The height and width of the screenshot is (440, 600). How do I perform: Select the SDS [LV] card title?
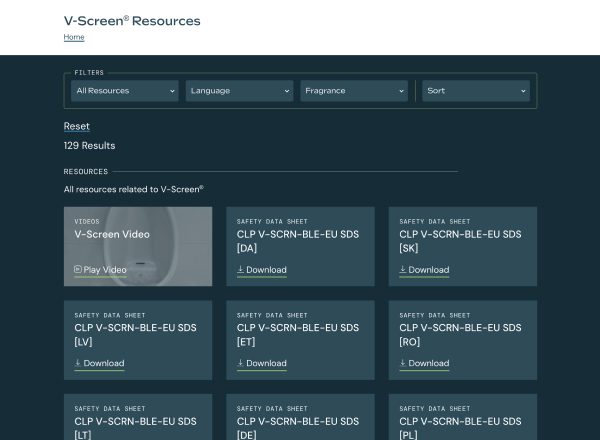(x=135, y=335)
